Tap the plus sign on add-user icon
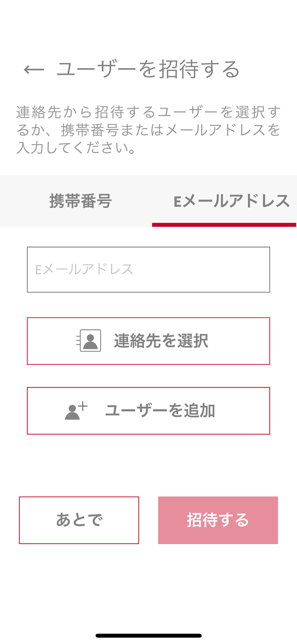 tap(83, 406)
